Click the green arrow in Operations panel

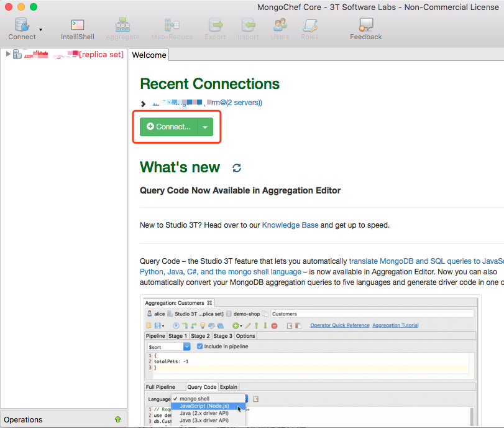pyautogui.click(x=118, y=419)
